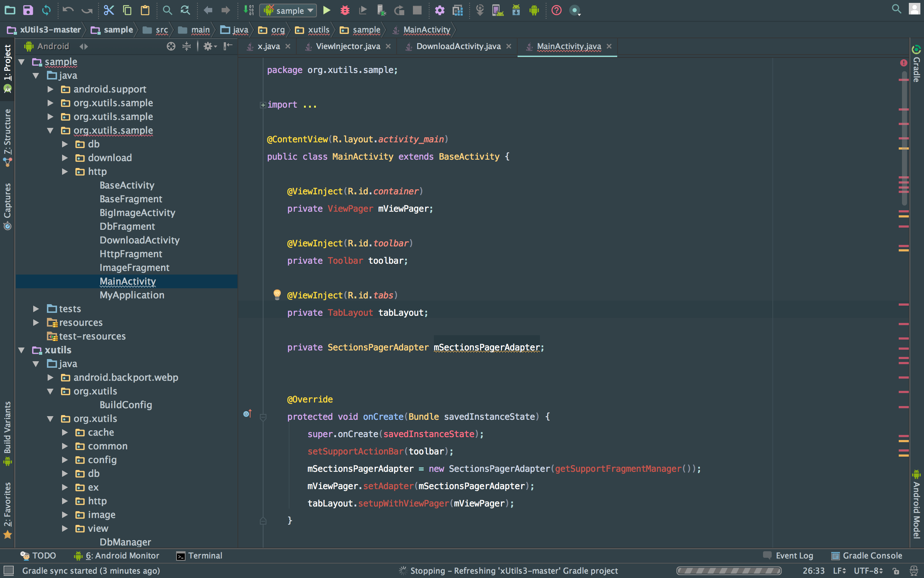Click the Replace icon in toolbar
The width and height of the screenshot is (924, 578).
185,10
